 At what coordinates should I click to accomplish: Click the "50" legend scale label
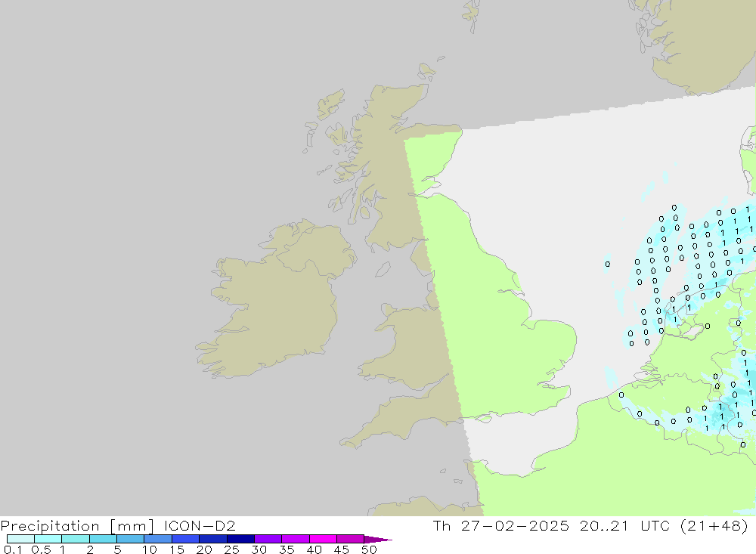(369, 549)
